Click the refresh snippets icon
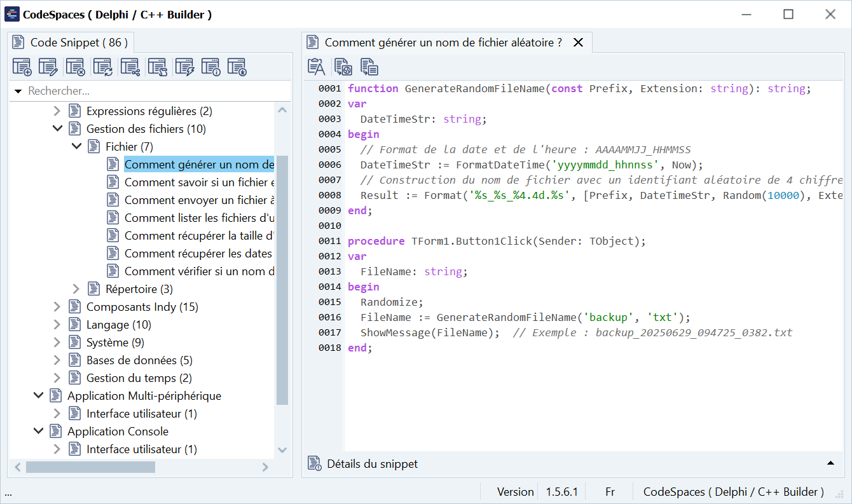The width and height of the screenshot is (852, 504). (x=102, y=67)
